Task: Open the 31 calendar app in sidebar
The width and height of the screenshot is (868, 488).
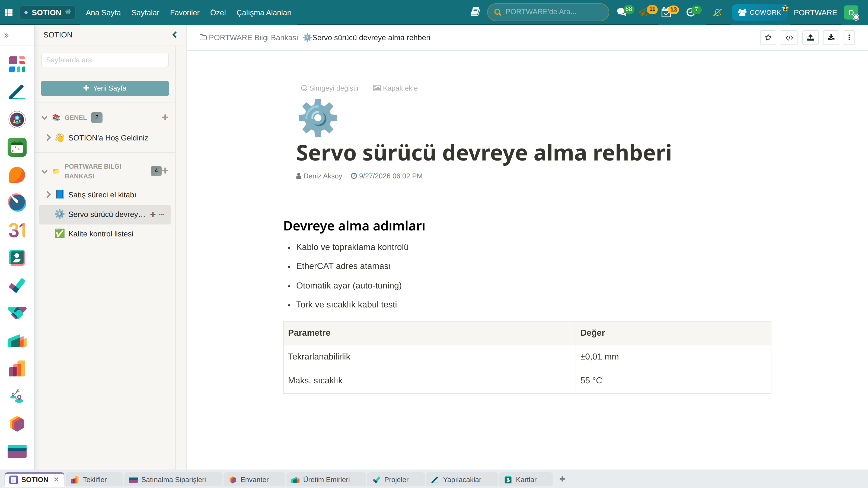Action: [17, 230]
